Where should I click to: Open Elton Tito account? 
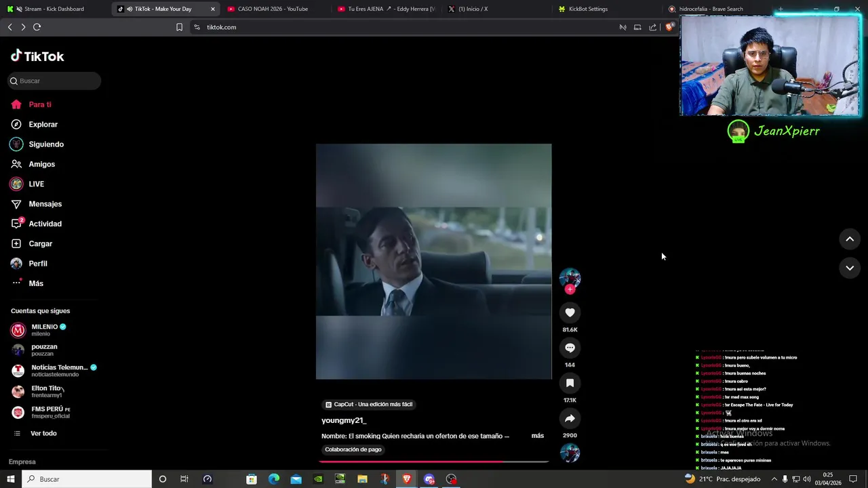tap(39, 391)
